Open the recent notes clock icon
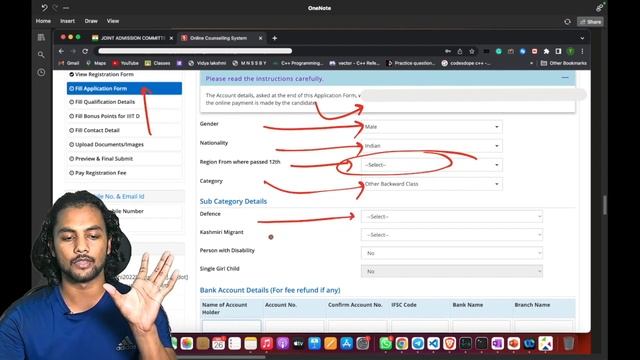This screenshot has height=360, width=640. click(x=41, y=72)
